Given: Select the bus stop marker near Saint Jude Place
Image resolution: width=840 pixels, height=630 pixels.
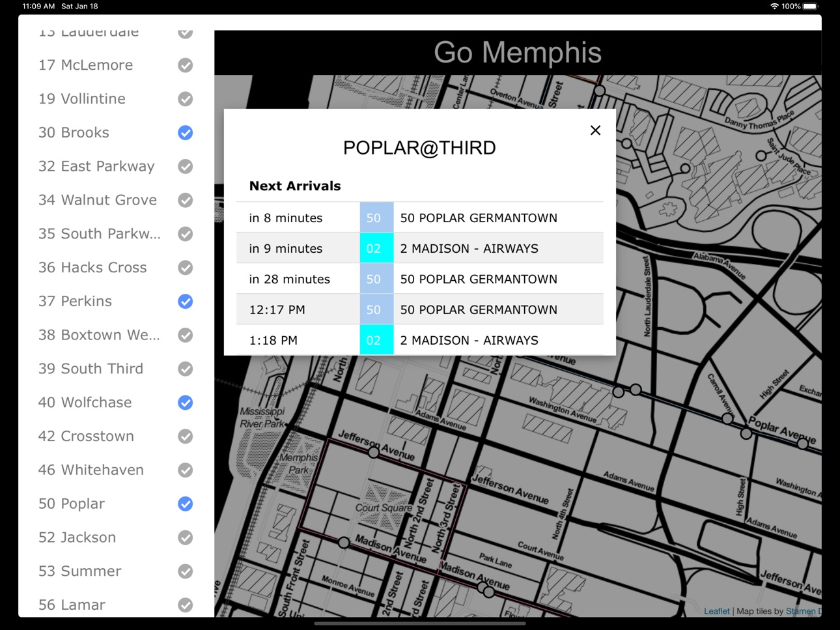Looking at the screenshot, I should point(761,156).
